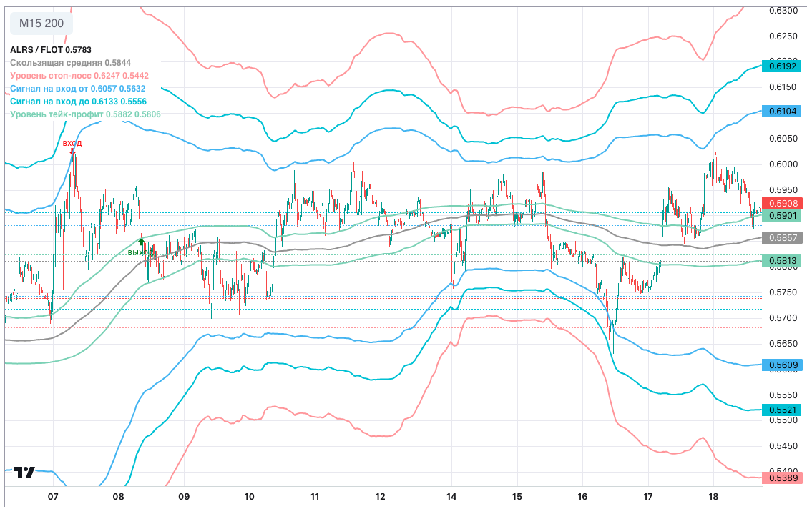
Task: Click date 09 on the time axis
Action: point(184,497)
